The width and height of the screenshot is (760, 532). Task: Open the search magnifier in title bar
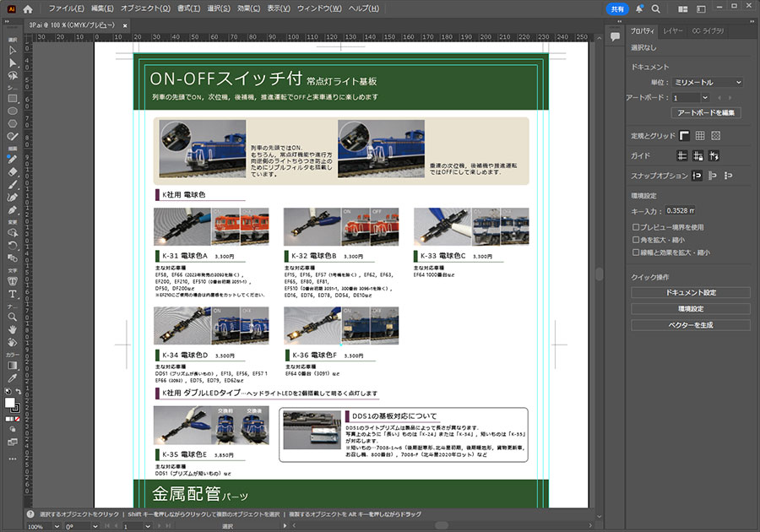(x=655, y=8)
